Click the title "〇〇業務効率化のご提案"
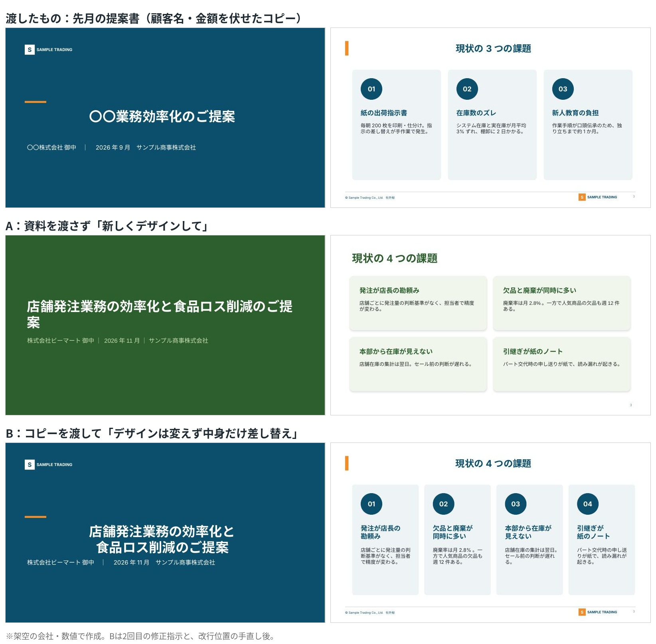This screenshot has height=644, width=656. (x=162, y=117)
